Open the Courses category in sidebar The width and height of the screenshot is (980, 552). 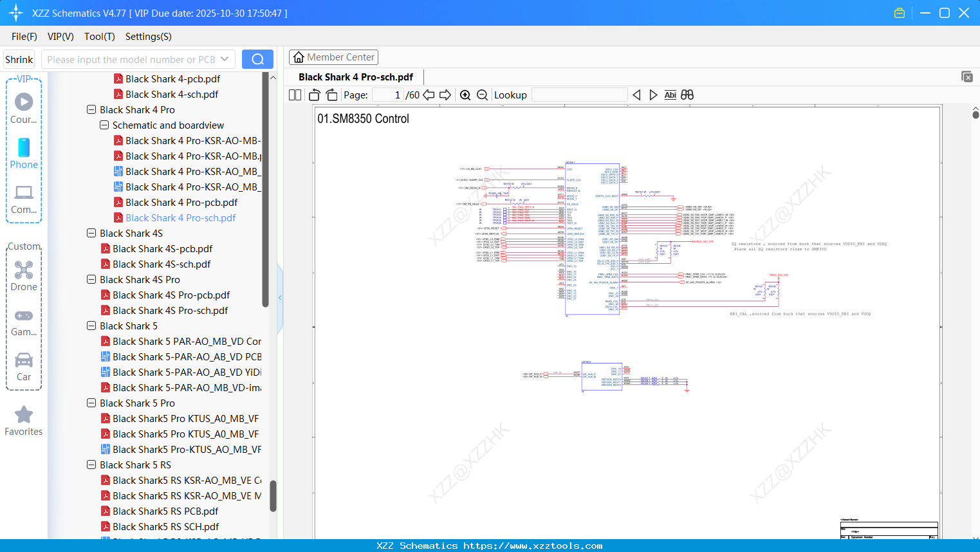24,108
